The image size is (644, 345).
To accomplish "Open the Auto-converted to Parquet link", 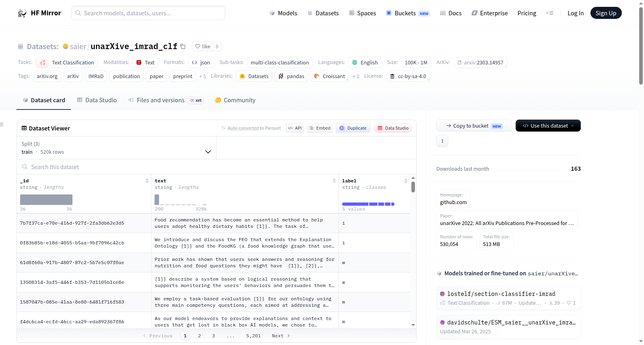I will pyautogui.click(x=254, y=128).
